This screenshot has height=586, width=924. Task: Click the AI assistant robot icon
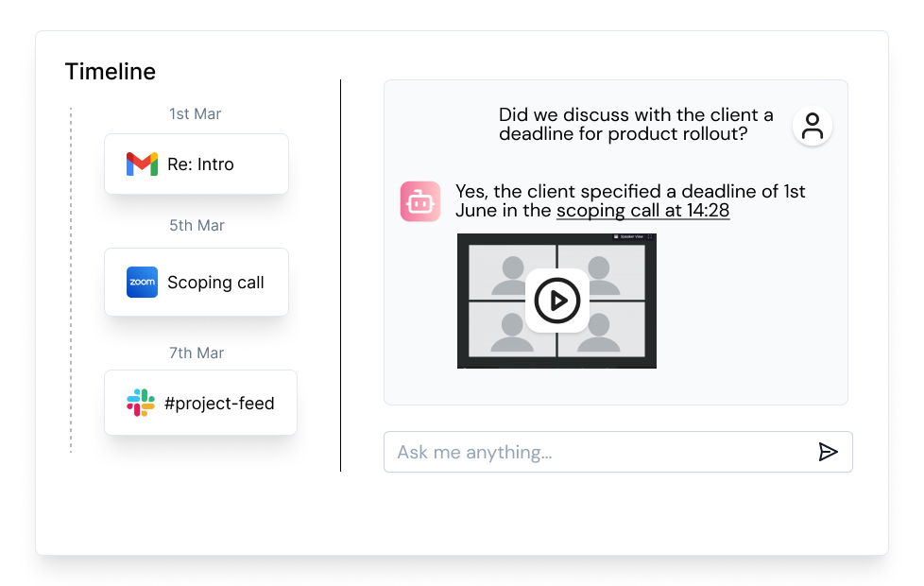pos(419,201)
